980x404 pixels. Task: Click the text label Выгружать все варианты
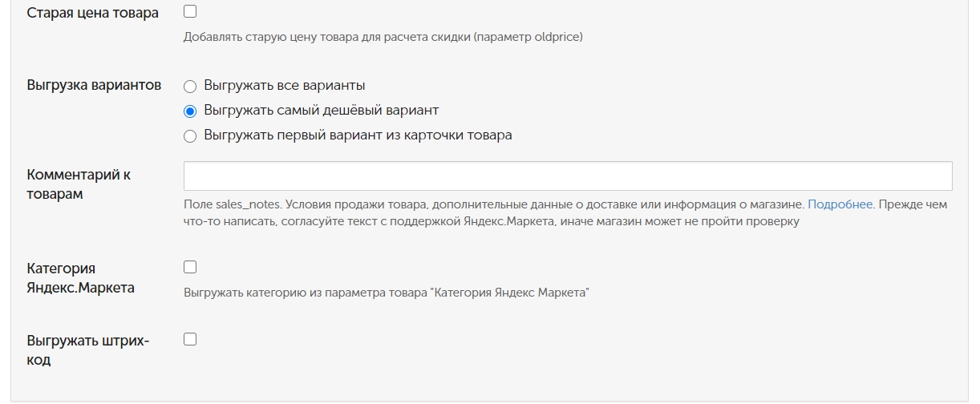(285, 85)
